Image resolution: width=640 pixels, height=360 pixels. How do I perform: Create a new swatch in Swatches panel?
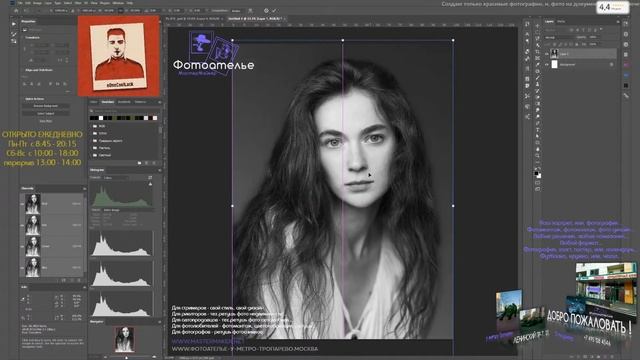(147, 162)
